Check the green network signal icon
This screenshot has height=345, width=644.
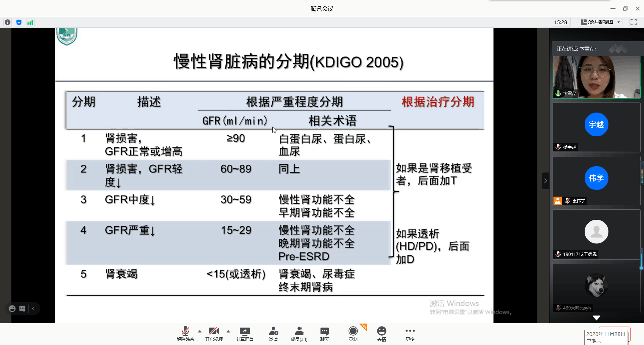tap(30, 22)
